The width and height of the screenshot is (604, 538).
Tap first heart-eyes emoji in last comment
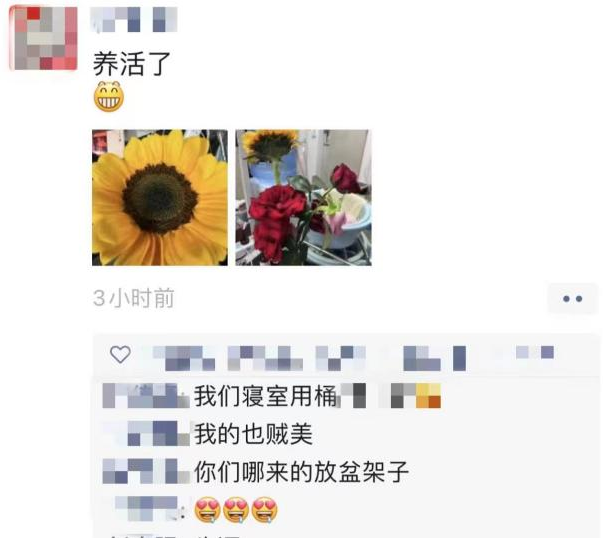[207, 510]
